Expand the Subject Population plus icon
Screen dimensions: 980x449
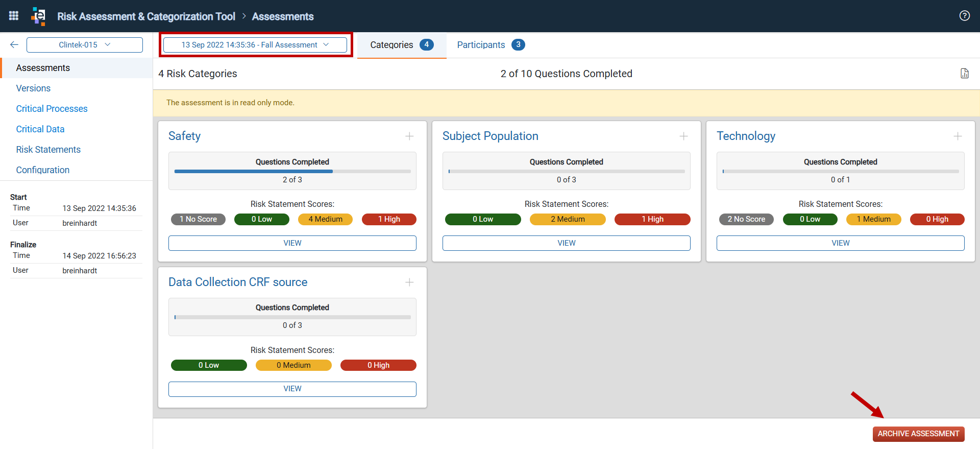pos(683,136)
